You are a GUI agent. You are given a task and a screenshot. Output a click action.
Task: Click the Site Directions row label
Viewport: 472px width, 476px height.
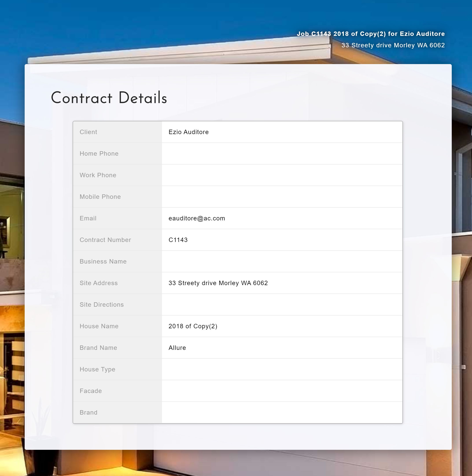(101, 304)
